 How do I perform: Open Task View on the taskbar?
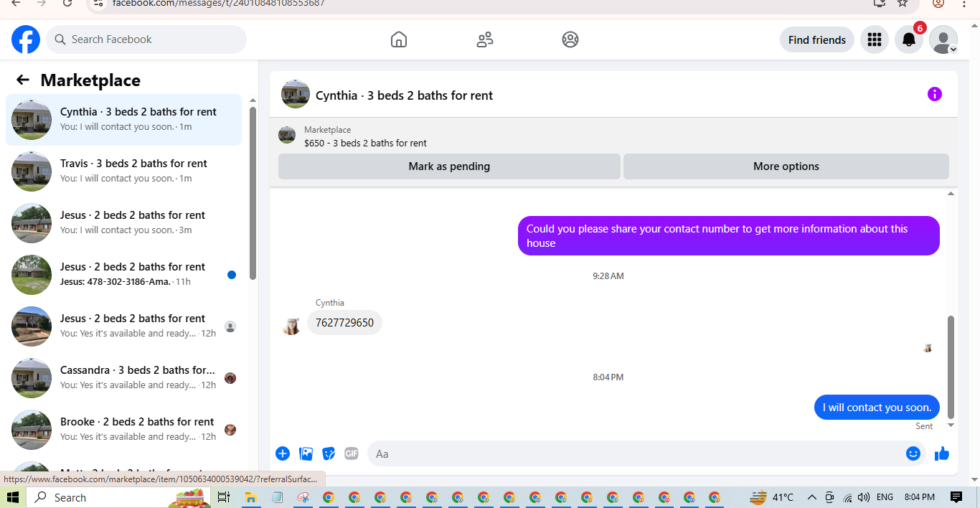pyautogui.click(x=223, y=497)
